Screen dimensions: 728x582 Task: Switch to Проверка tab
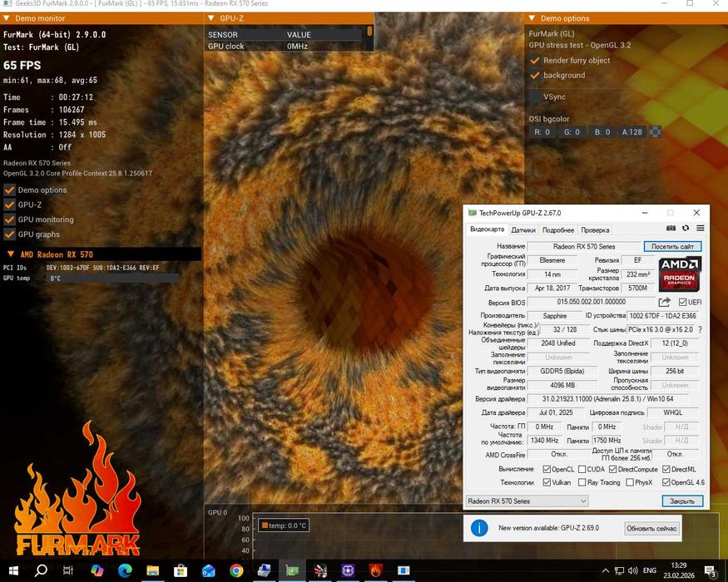point(595,229)
